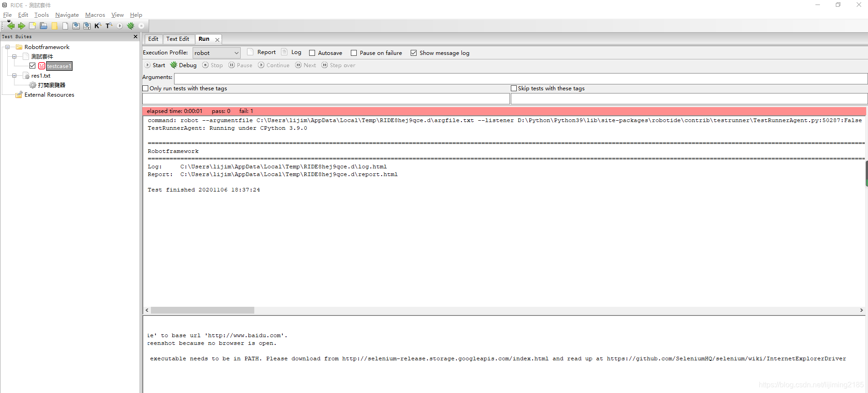The height and width of the screenshot is (393, 868).
Task: Open test suite via toolbar icon
Action: click(x=44, y=26)
